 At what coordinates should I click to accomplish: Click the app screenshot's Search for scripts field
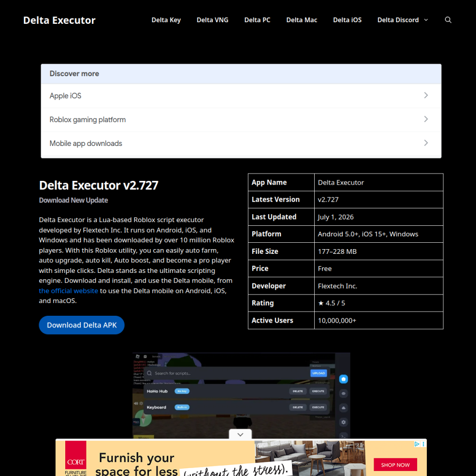pos(226,373)
